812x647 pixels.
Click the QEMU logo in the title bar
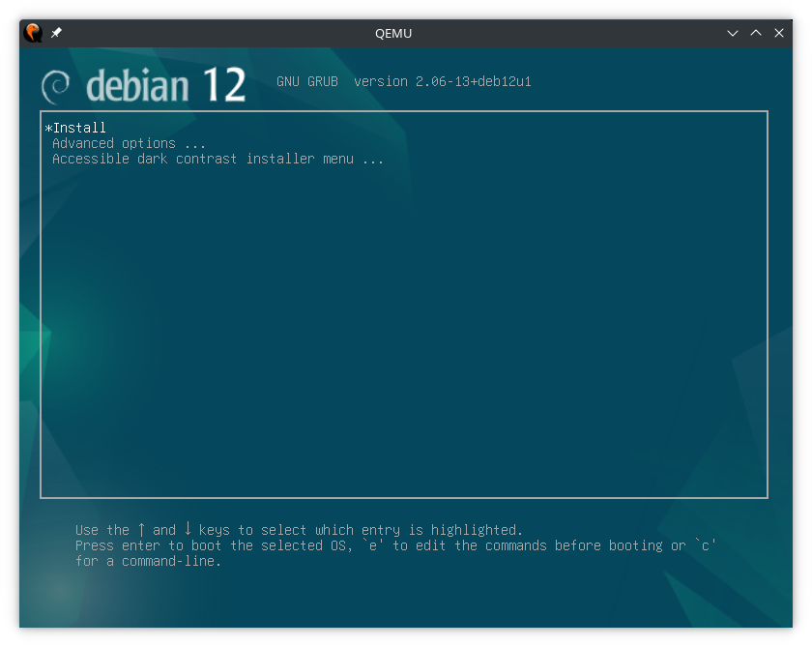pos(32,32)
